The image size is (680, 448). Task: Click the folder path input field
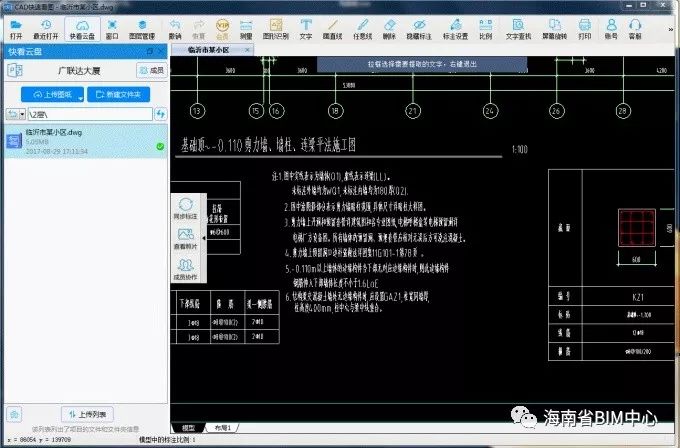[x=90, y=114]
